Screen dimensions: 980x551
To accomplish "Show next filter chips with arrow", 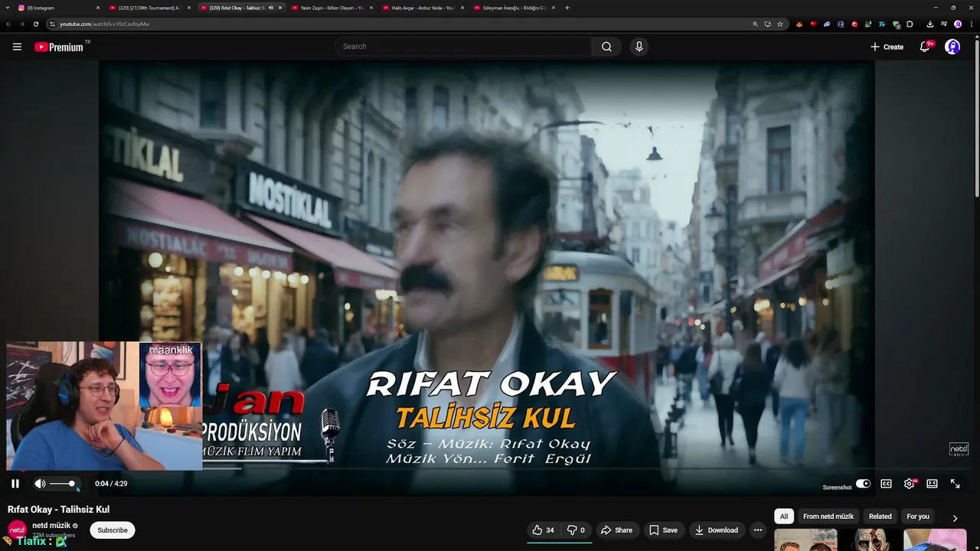I will (x=955, y=518).
